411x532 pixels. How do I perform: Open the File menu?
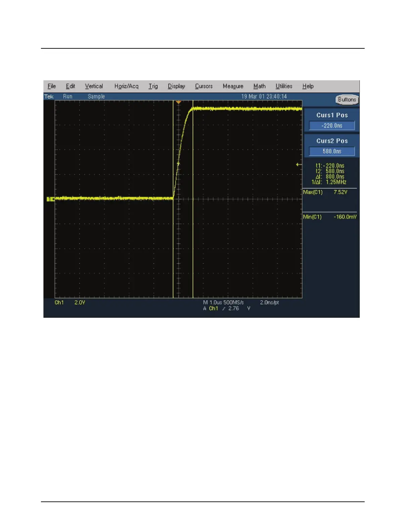coord(52,86)
